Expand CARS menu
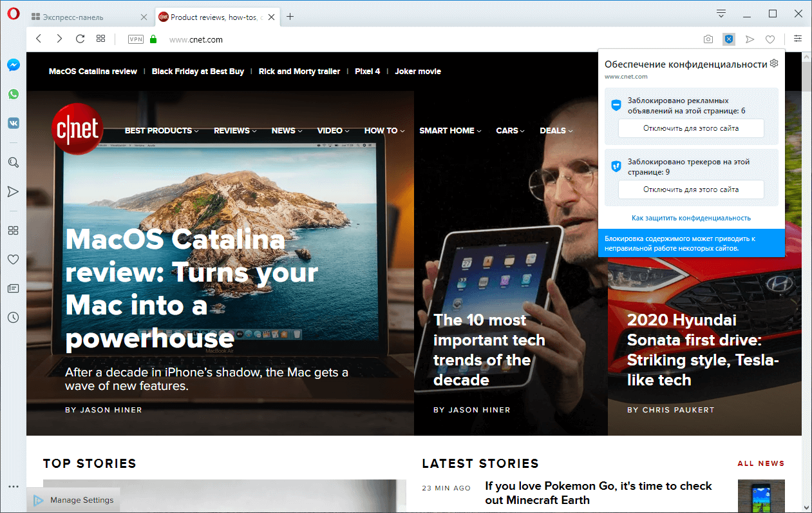This screenshot has width=812, height=513. [x=511, y=130]
